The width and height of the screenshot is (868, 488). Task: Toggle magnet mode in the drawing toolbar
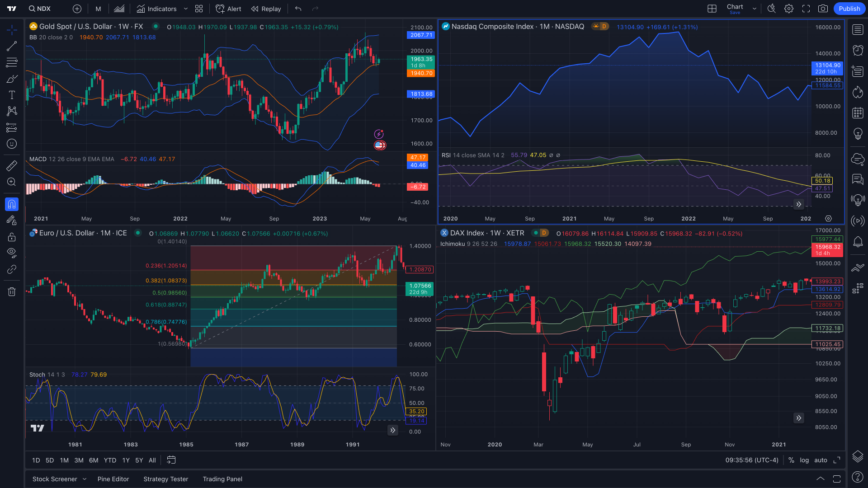pyautogui.click(x=12, y=204)
